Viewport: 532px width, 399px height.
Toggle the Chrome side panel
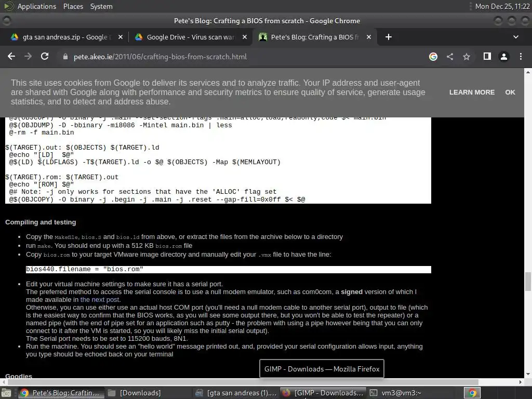487,56
